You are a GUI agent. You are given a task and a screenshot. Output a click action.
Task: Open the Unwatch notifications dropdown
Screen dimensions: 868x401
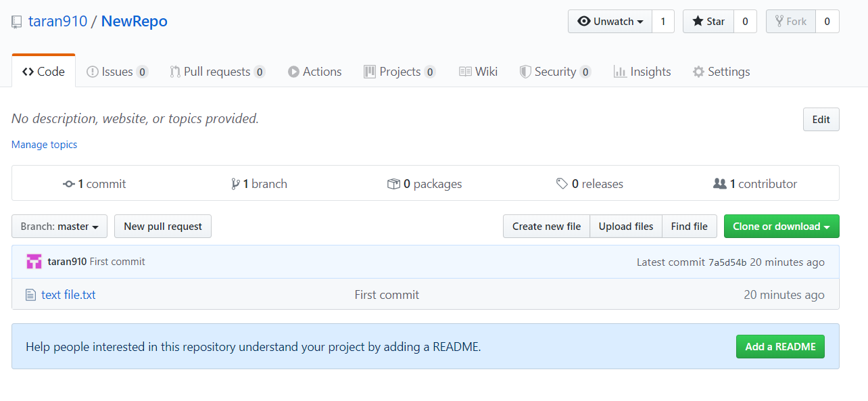coord(610,22)
